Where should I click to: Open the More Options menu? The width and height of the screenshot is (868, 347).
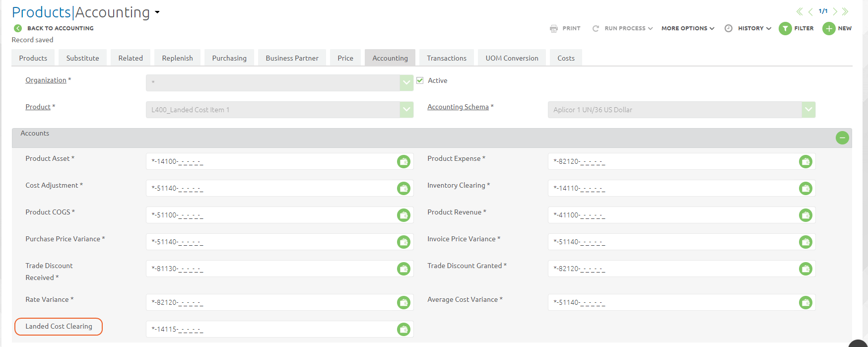click(687, 28)
